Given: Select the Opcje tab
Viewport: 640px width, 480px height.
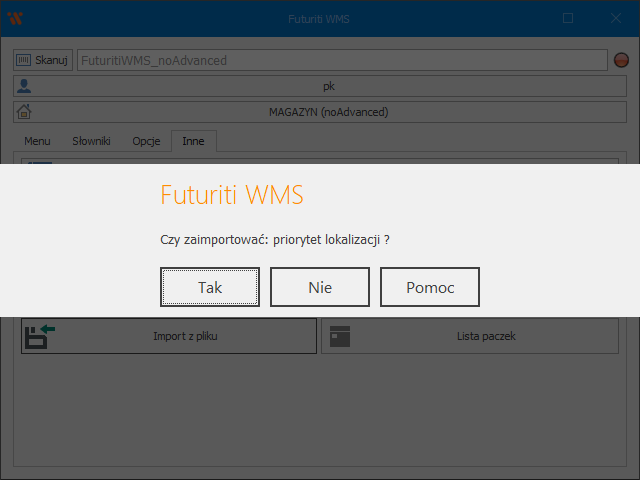Looking at the screenshot, I should tap(146, 141).
